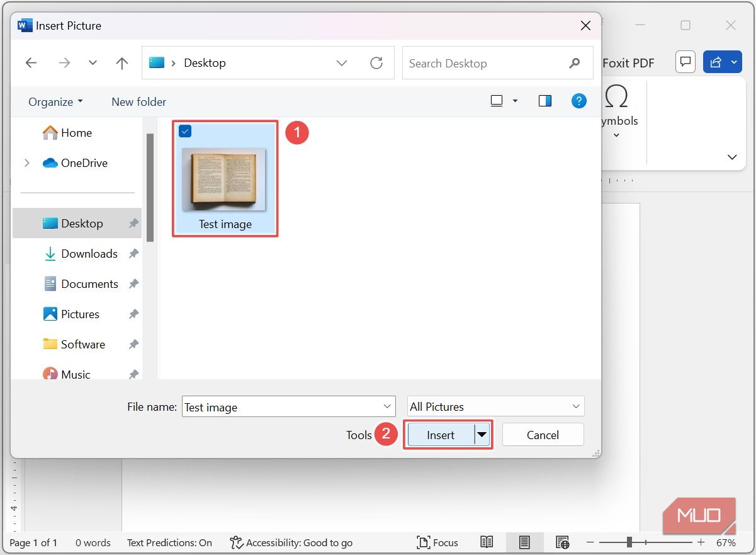Go up one folder level
This screenshot has width=756, height=555.
point(122,63)
